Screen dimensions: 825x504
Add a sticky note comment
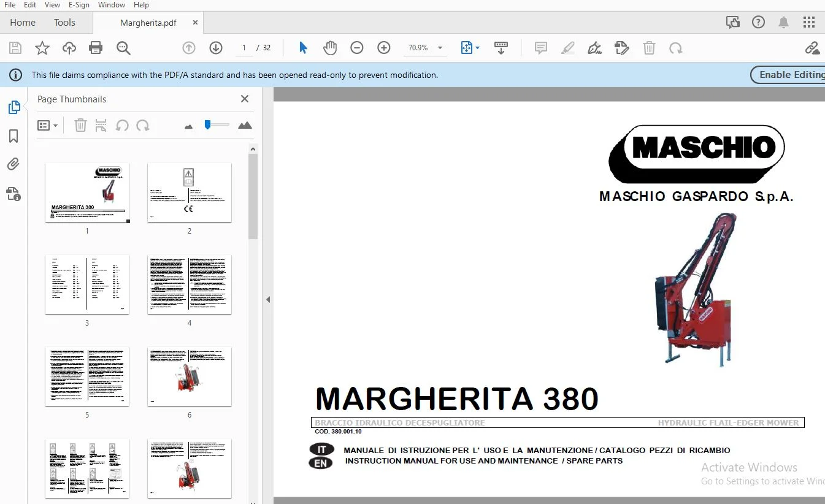pos(541,48)
